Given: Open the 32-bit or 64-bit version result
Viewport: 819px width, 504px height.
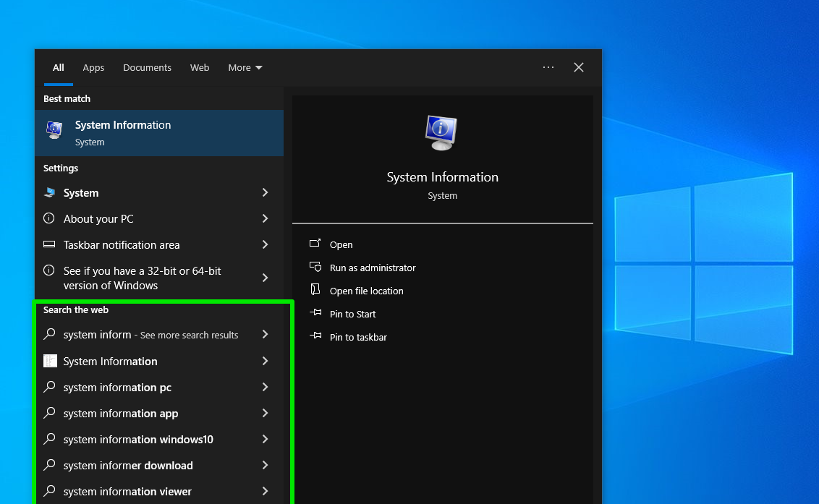Looking at the screenshot, I should 159,278.
